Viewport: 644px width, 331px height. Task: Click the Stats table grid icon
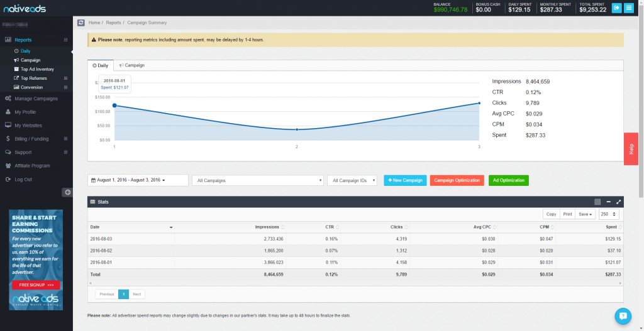coord(92,202)
